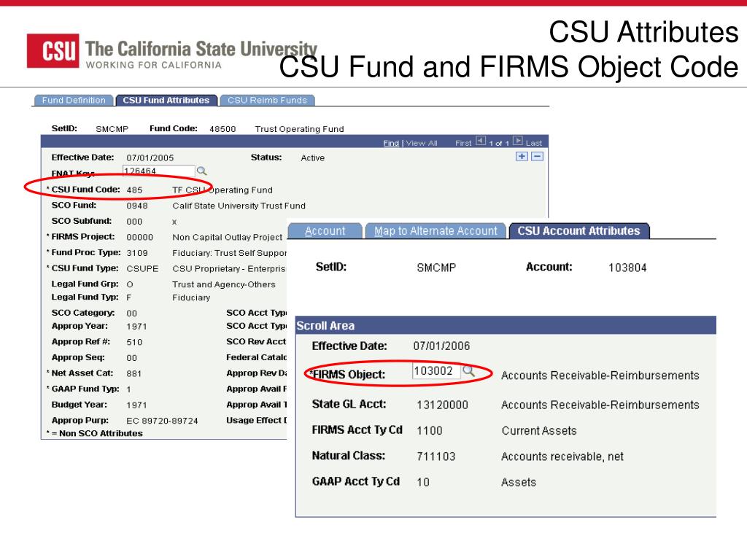Viewport: 747px width, 560px height.
Task: Click the CSU logo
Action: point(53,50)
